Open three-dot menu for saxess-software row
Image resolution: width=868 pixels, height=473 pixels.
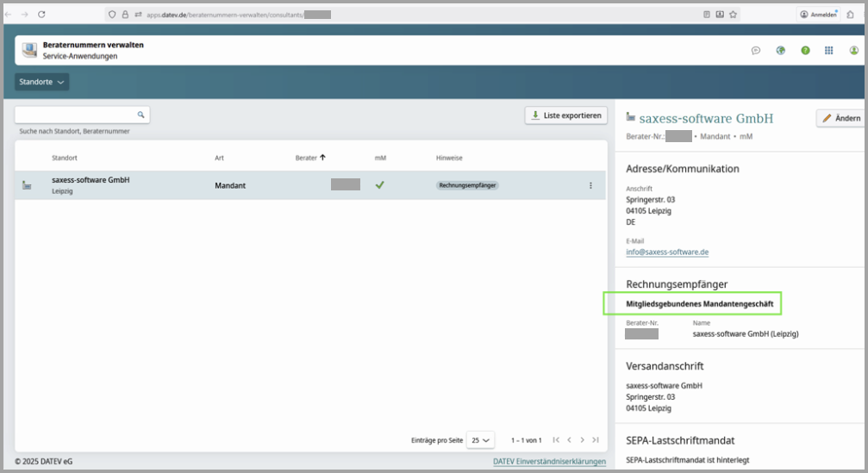tap(590, 185)
